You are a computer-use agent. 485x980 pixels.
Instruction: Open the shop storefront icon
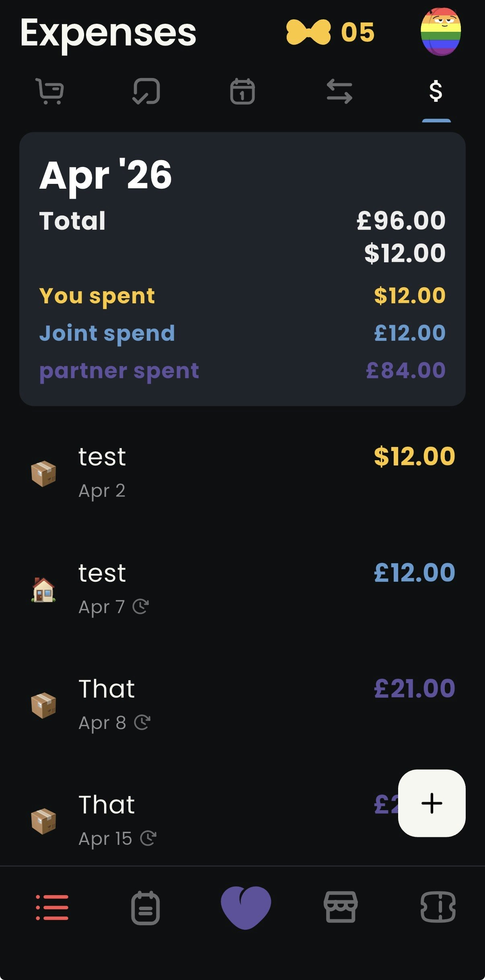coord(341,907)
